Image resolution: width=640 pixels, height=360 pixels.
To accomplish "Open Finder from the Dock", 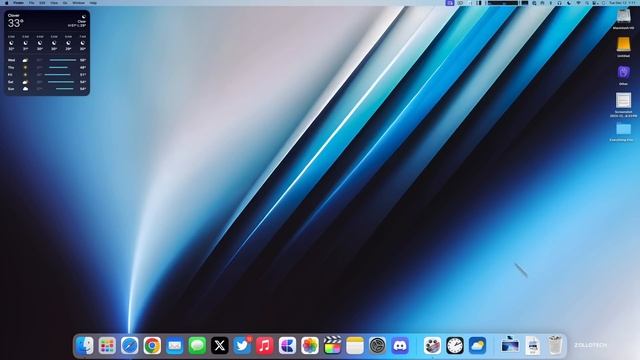I will click(x=85, y=346).
